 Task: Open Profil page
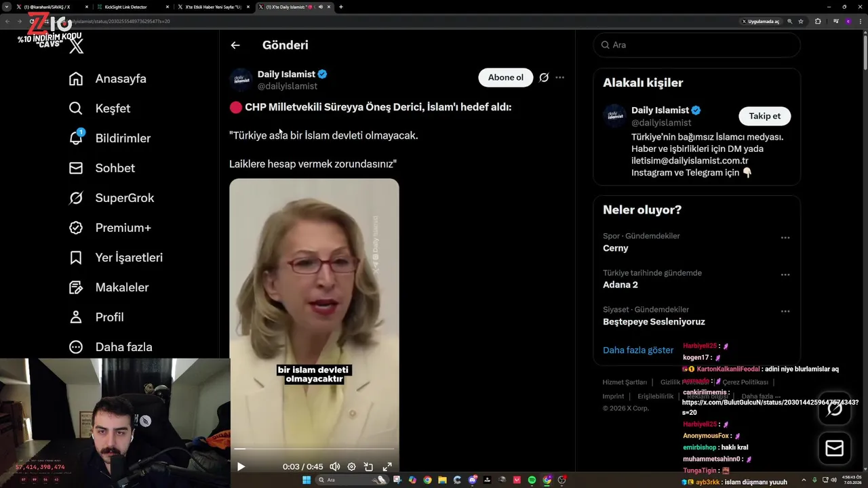click(96, 317)
